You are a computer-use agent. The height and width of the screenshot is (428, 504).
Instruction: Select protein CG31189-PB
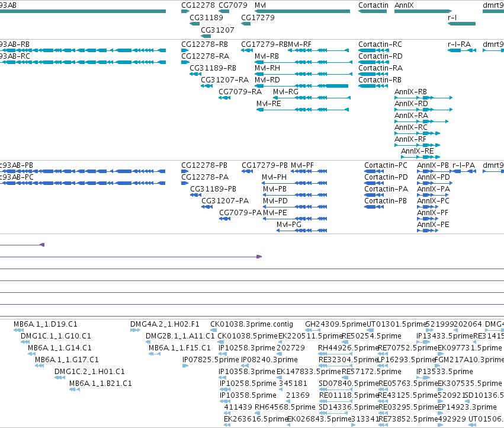(213, 189)
